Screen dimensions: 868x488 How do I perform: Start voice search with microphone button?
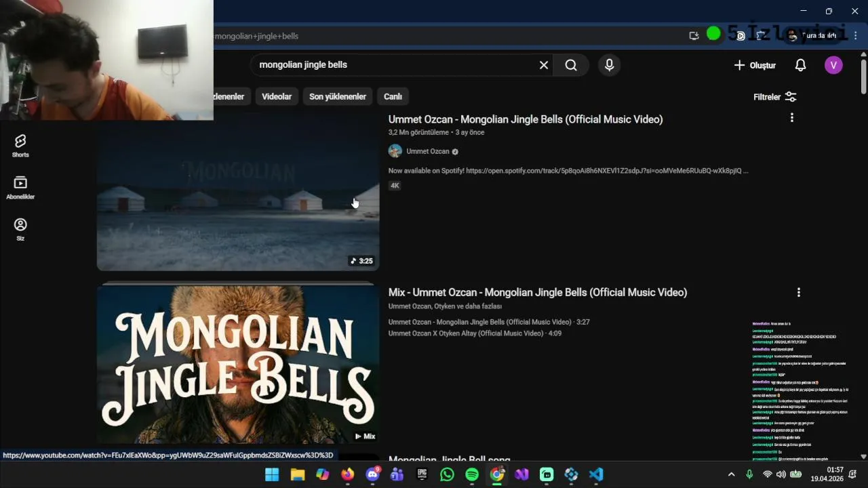(609, 65)
